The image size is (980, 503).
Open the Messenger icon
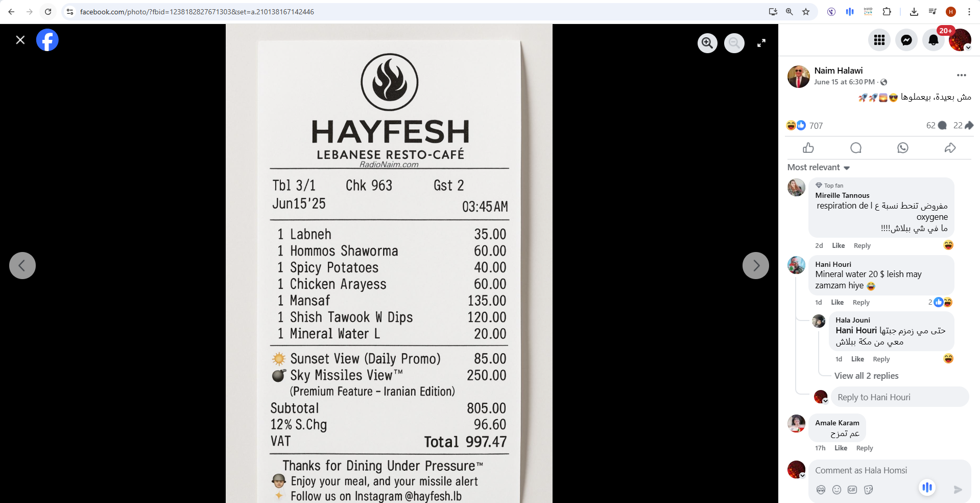coord(906,40)
